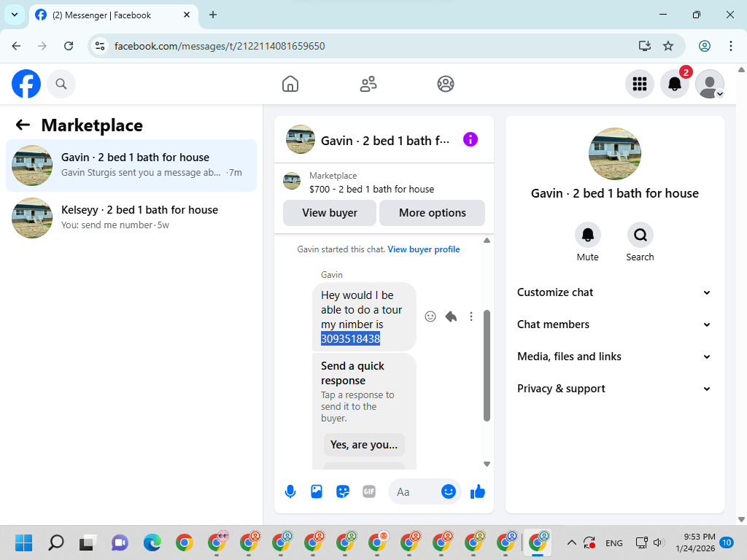Click the install app icon in address bar
The height and width of the screenshot is (560, 747).
(645, 46)
